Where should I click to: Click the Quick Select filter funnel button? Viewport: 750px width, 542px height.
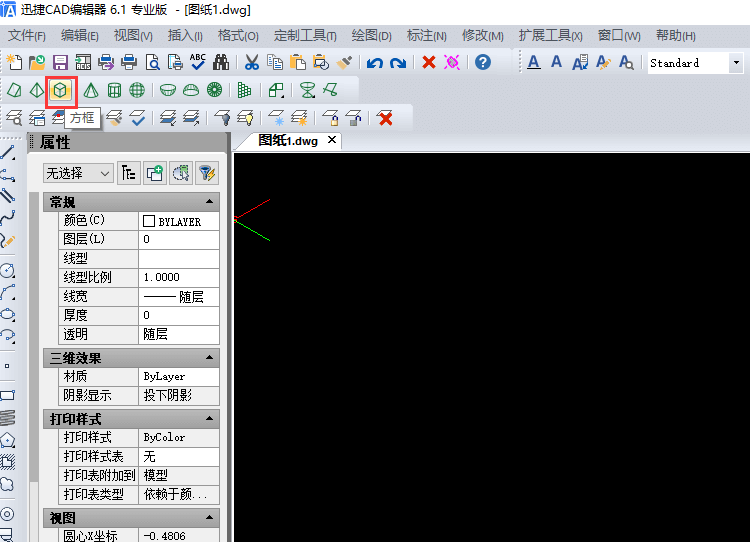(x=207, y=173)
